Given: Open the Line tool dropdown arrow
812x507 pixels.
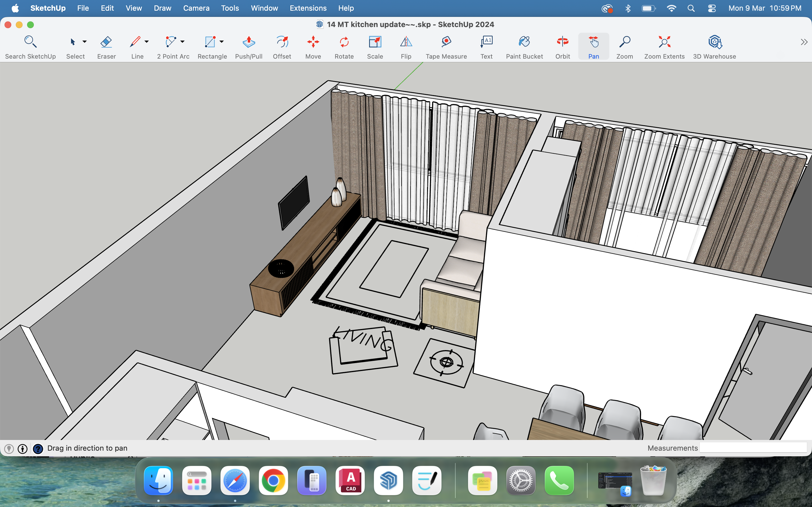Looking at the screenshot, I should [147, 42].
